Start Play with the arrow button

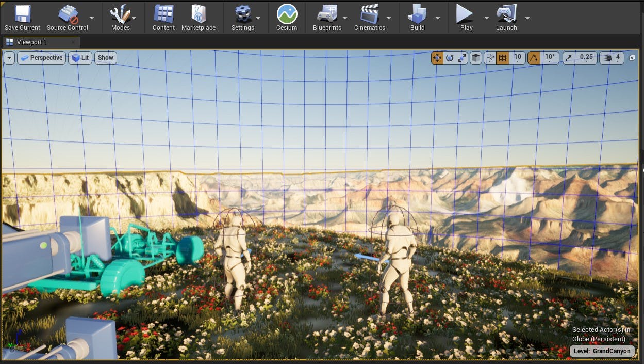pyautogui.click(x=466, y=14)
